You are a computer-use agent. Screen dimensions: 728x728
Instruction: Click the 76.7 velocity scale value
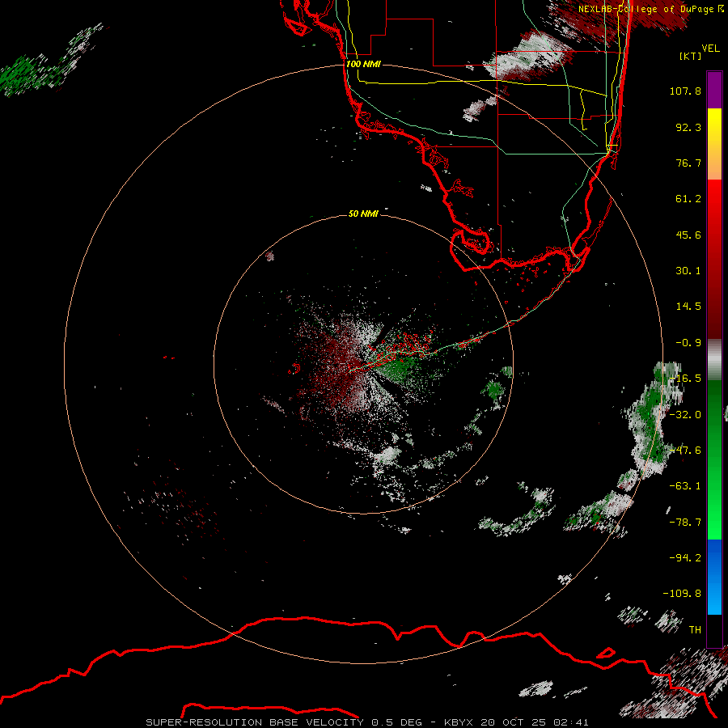pyautogui.click(x=688, y=163)
